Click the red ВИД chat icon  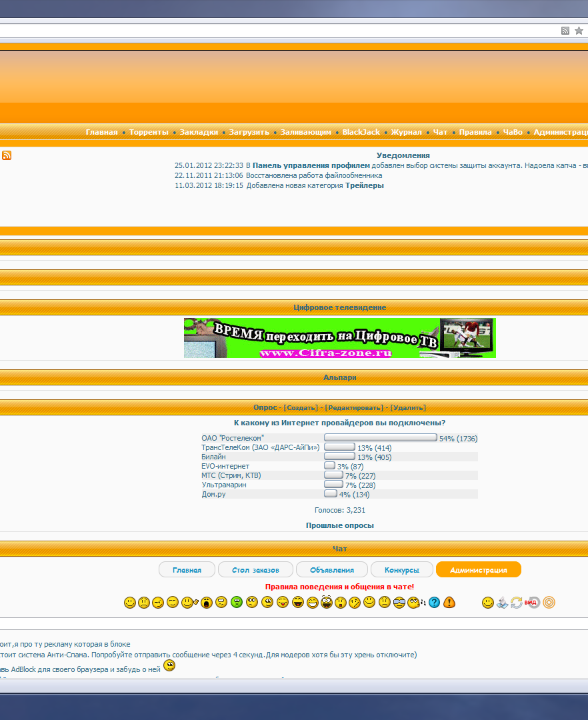pyautogui.click(x=532, y=603)
